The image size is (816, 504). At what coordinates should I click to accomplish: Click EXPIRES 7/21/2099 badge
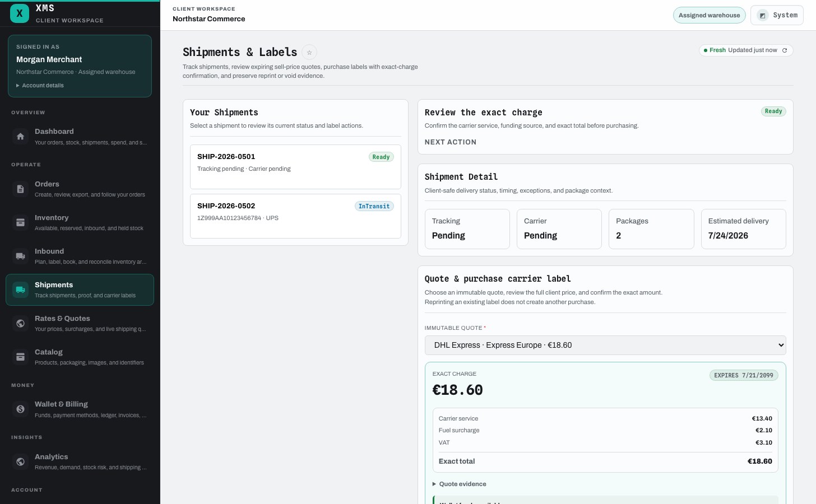point(744,375)
